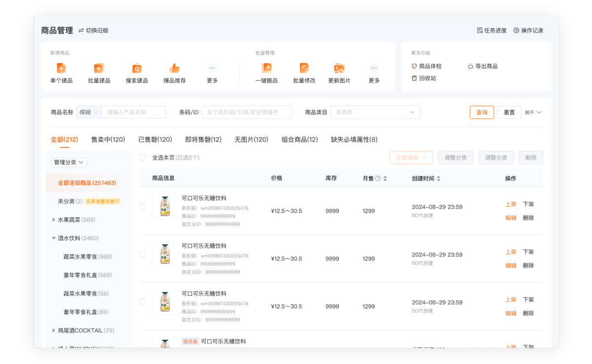The image size is (592, 364).
Task: Open 单个建品 to create a single product
Action: tap(61, 72)
